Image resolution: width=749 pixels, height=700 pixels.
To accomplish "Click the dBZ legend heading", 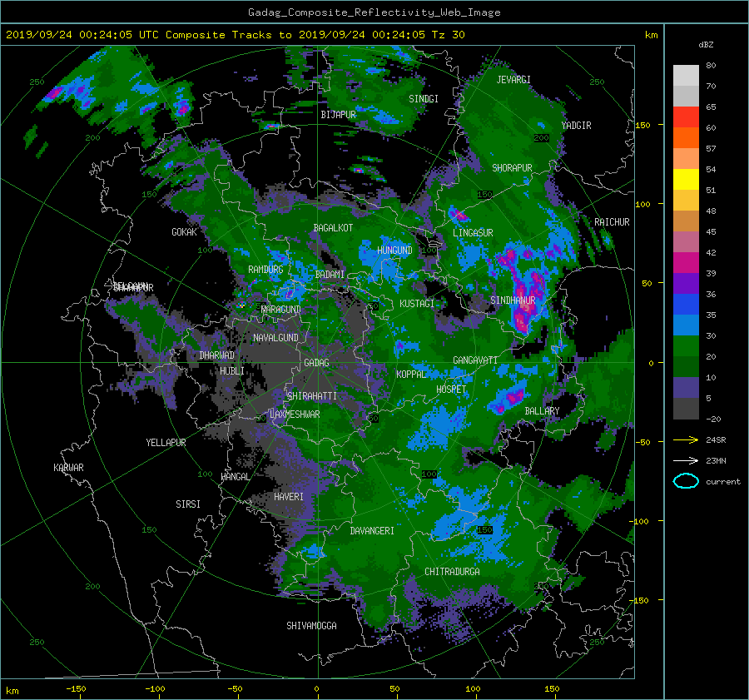I will [706, 45].
